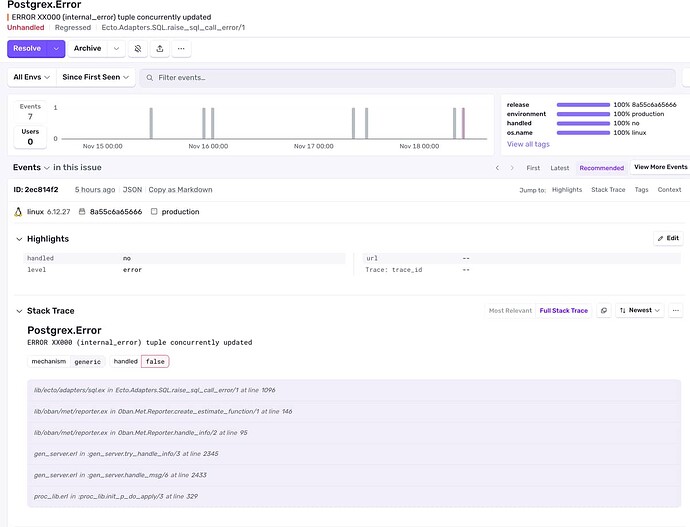Click the View all tags link
This screenshot has width=690, height=527.
[528, 145]
